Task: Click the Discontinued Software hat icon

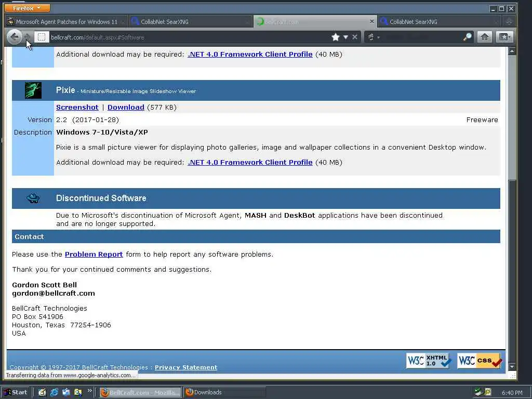Action: pyautogui.click(x=33, y=198)
